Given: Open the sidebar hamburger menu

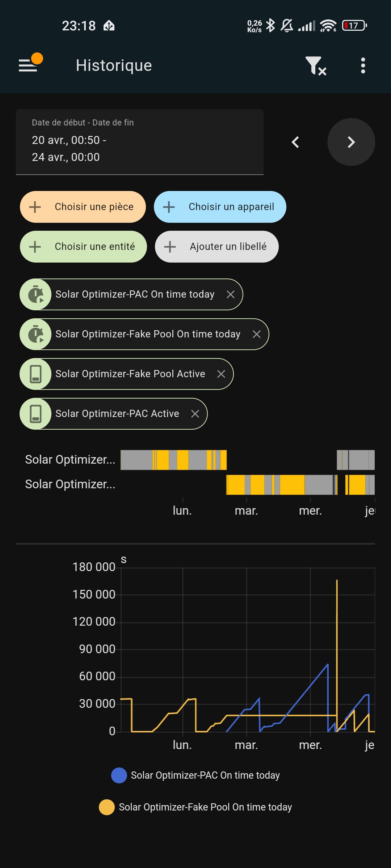Looking at the screenshot, I should [x=28, y=65].
